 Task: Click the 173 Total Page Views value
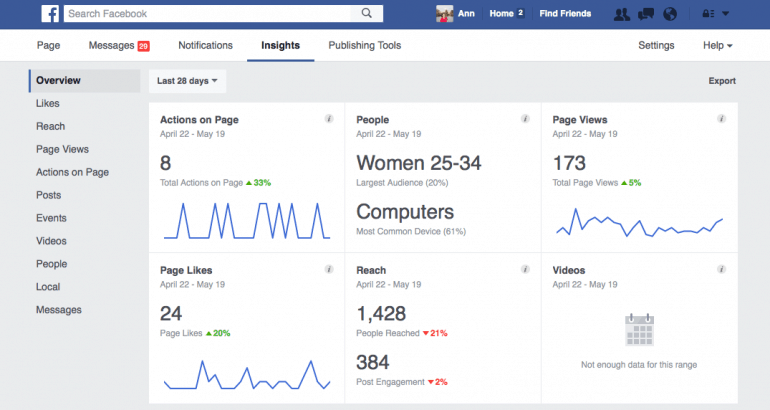569,163
